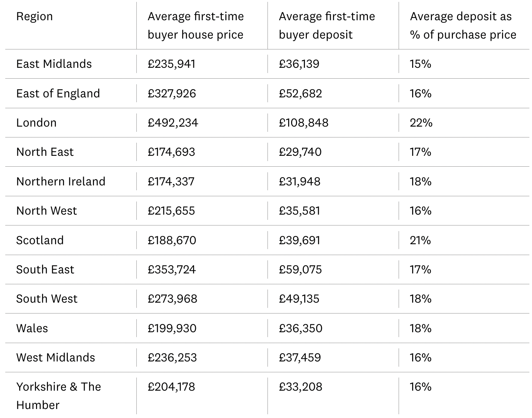This screenshot has width=532, height=418.
Task: Select the Northern Ireland row label
Action: pos(61,181)
